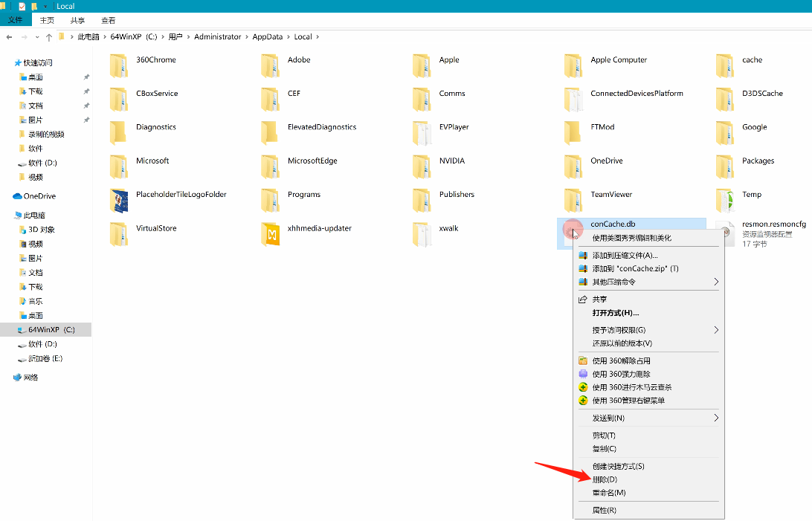
Task: Expand the 其他压缩命令 submenu
Action: 648,282
